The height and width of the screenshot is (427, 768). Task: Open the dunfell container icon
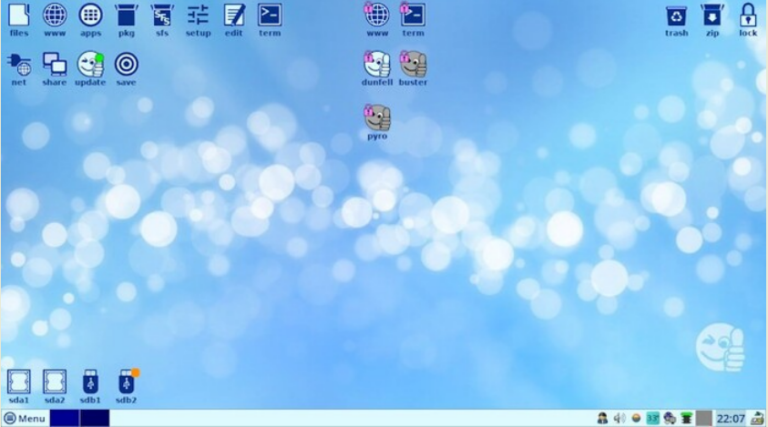tap(377, 65)
